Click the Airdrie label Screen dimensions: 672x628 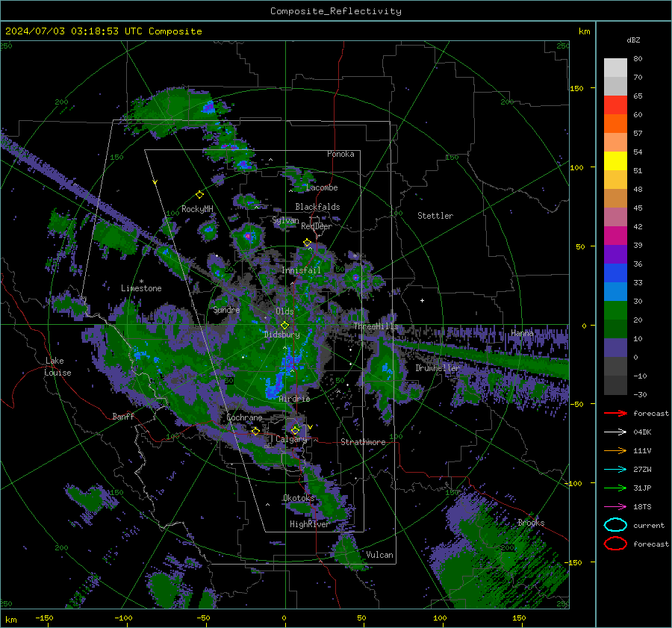(x=294, y=399)
